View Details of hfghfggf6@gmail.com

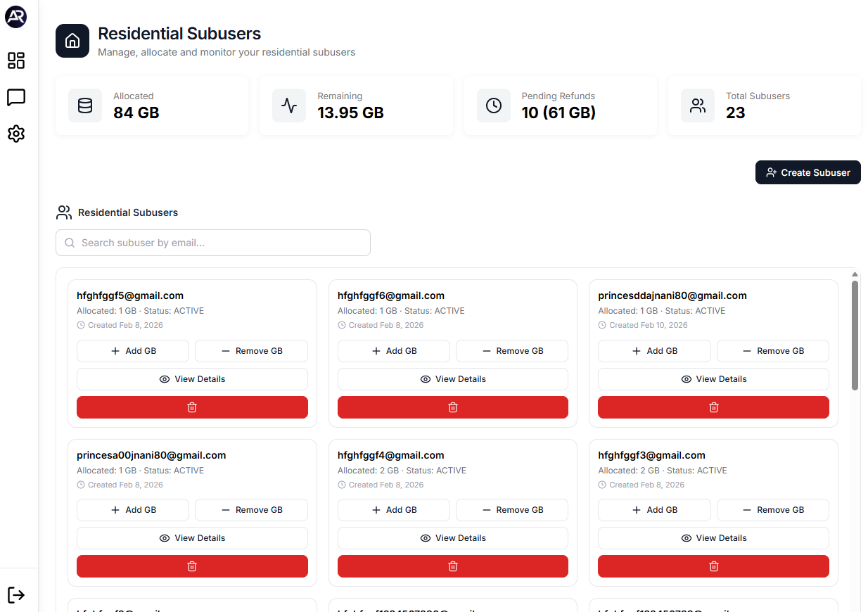pyautogui.click(x=453, y=379)
